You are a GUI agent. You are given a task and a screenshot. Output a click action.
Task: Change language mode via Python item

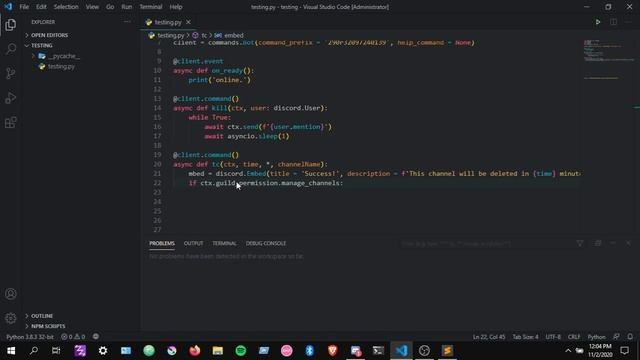click(596, 337)
